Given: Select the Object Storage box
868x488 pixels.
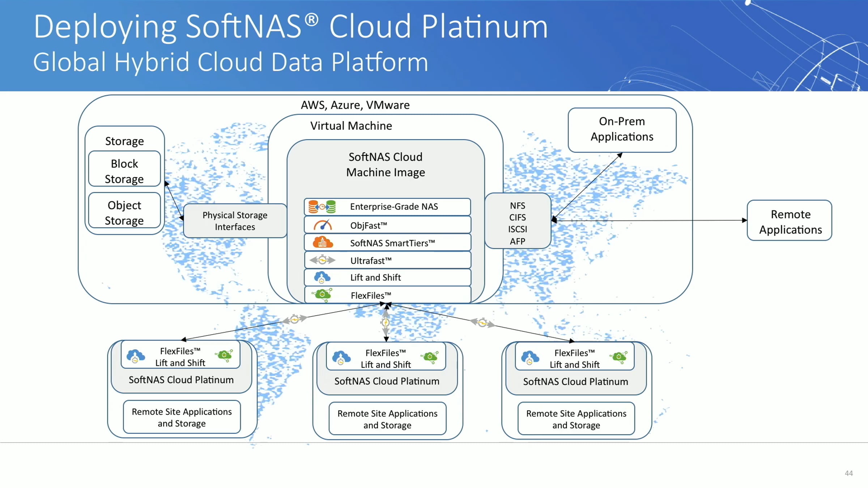Looking at the screenshot, I should click(124, 210).
